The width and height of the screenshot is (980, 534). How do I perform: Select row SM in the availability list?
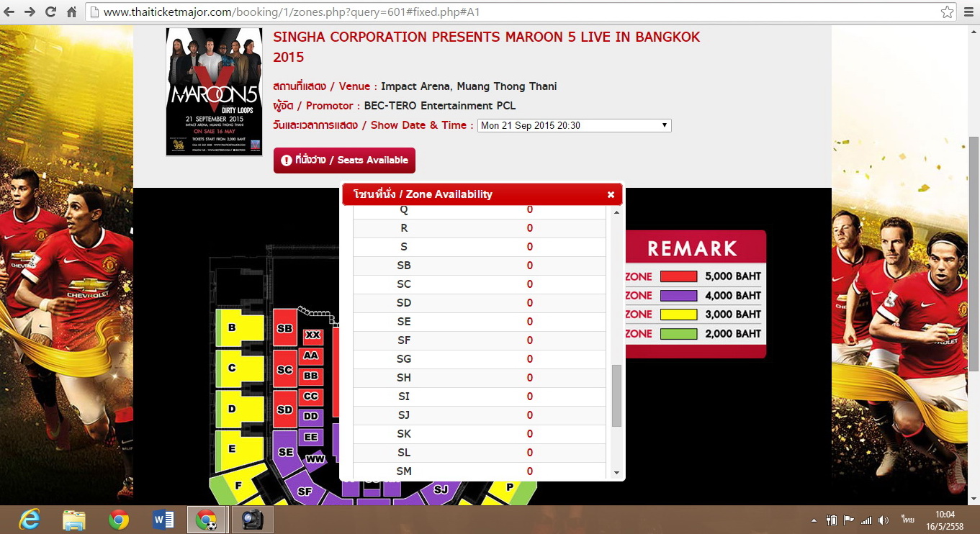click(479, 471)
